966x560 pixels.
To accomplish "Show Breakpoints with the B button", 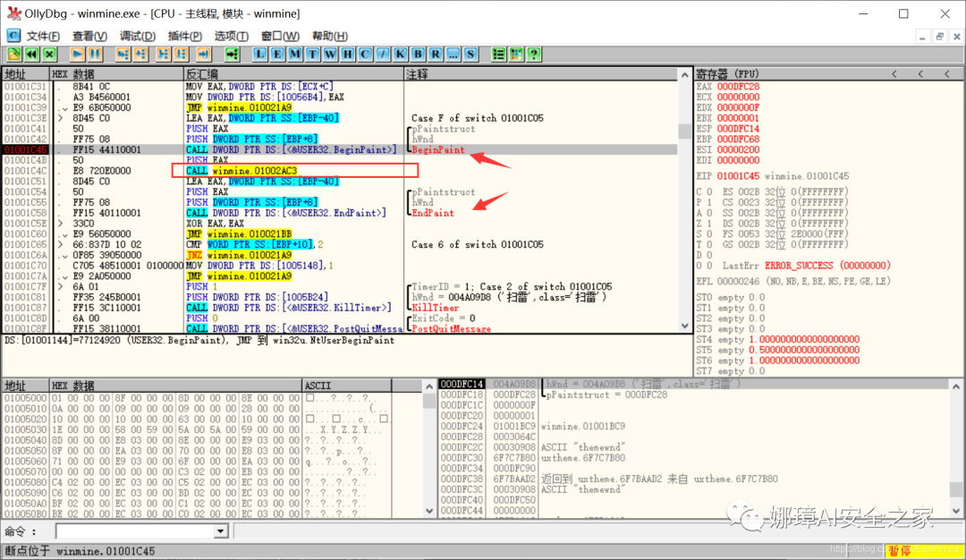I will pyautogui.click(x=419, y=55).
